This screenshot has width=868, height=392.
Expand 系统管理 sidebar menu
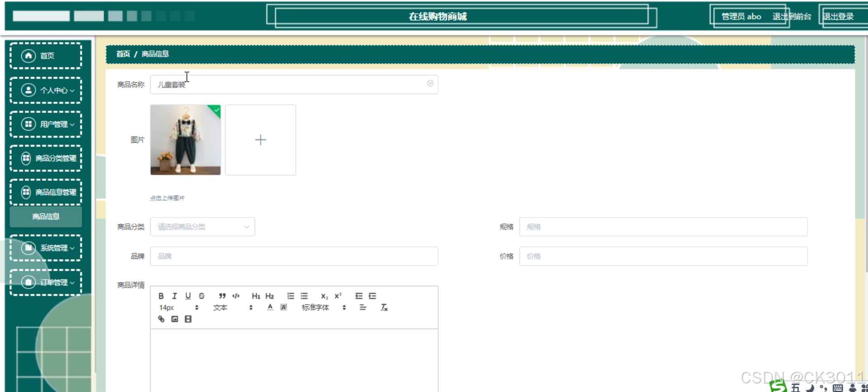tap(46, 248)
